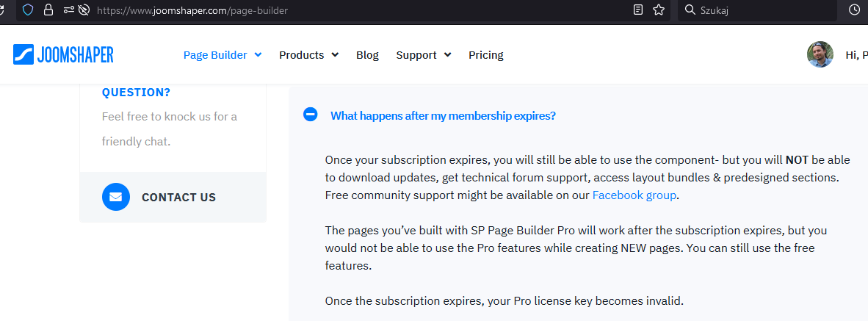Click the CONTACT US link
Screen dimensions: 868x321
(178, 197)
